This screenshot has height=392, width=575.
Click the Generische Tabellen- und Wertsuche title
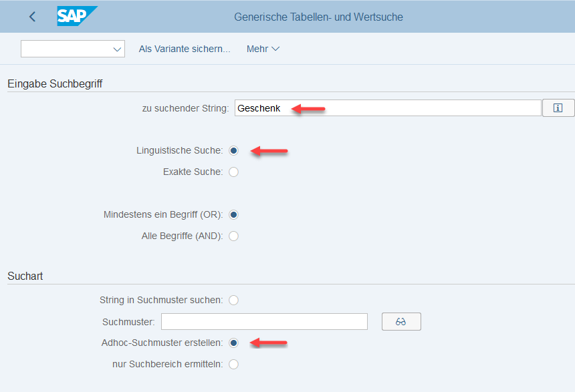(318, 17)
